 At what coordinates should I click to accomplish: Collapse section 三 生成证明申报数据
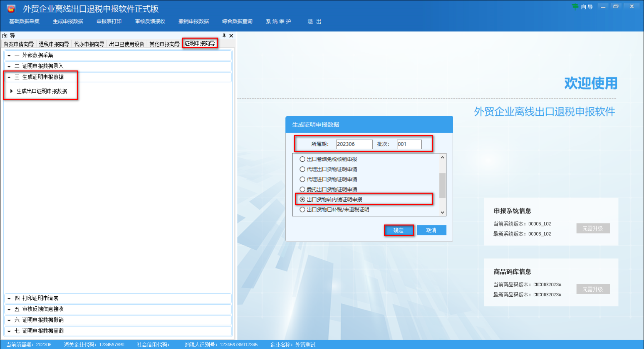coord(37,77)
